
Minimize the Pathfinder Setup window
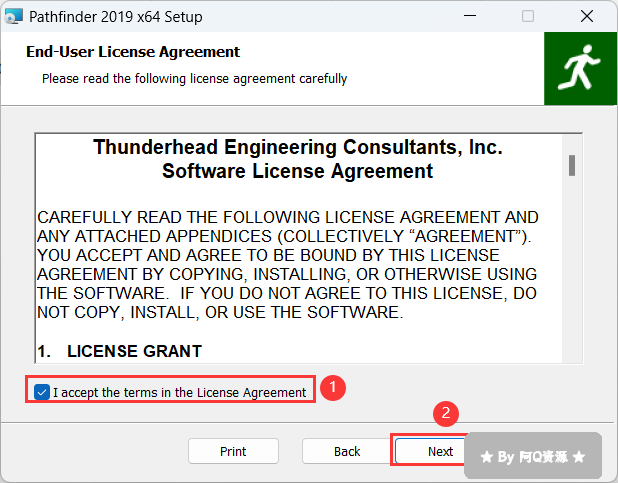click(470, 16)
